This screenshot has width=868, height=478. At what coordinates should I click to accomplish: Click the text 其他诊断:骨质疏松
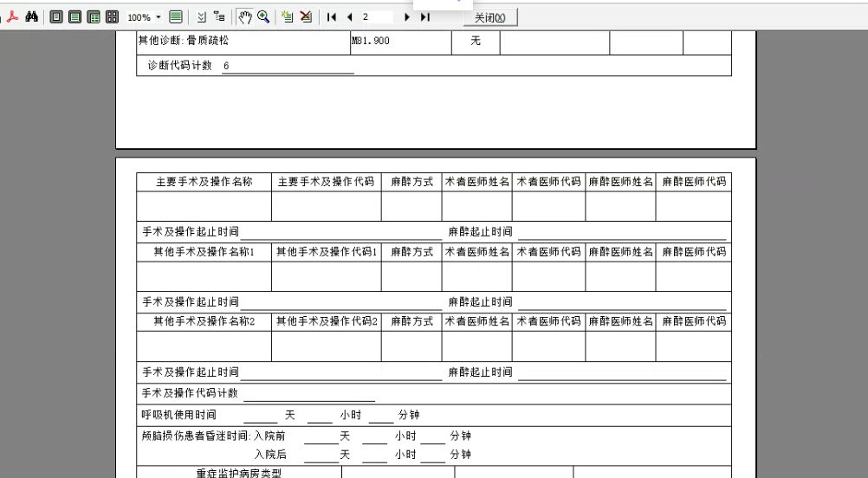[x=184, y=41]
